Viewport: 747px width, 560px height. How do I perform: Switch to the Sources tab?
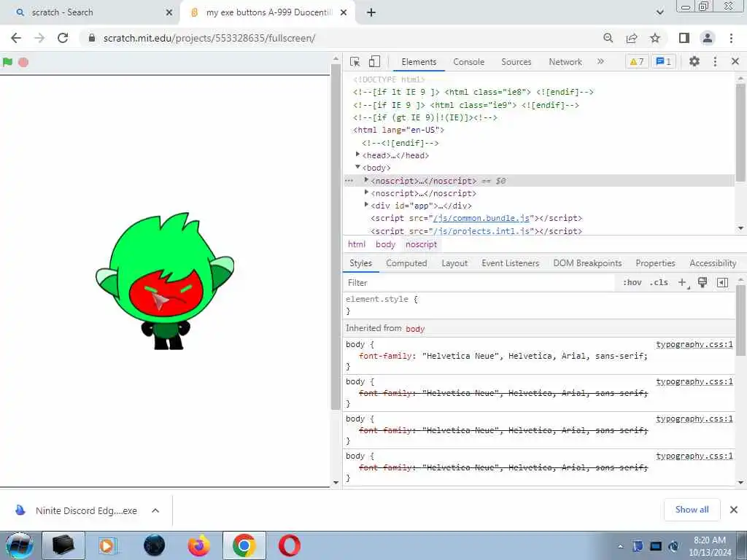point(516,62)
